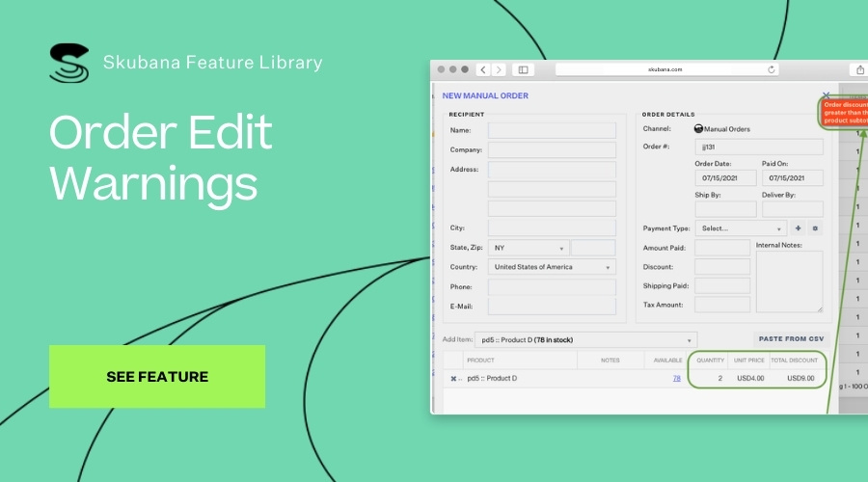
Task: Click the Company input field
Action: 552,150
